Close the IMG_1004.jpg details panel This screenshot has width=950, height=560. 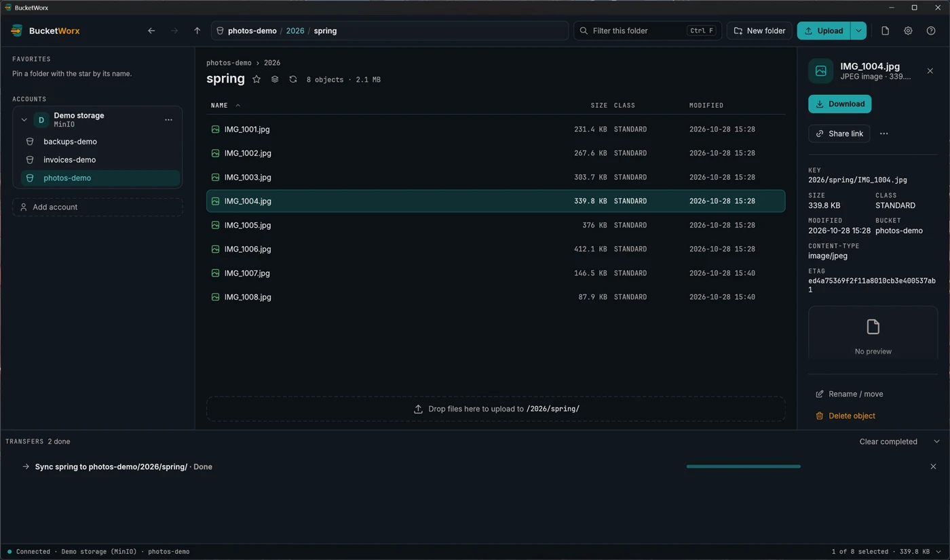[930, 71]
